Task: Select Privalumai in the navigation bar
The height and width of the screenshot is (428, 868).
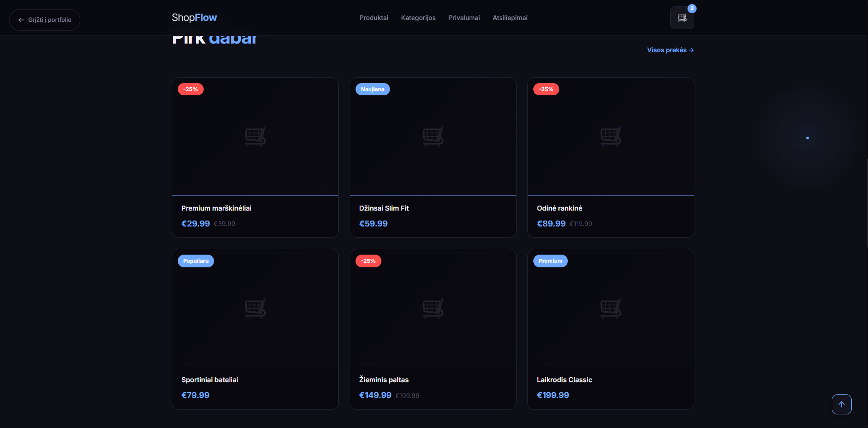Action: [464, 18]
